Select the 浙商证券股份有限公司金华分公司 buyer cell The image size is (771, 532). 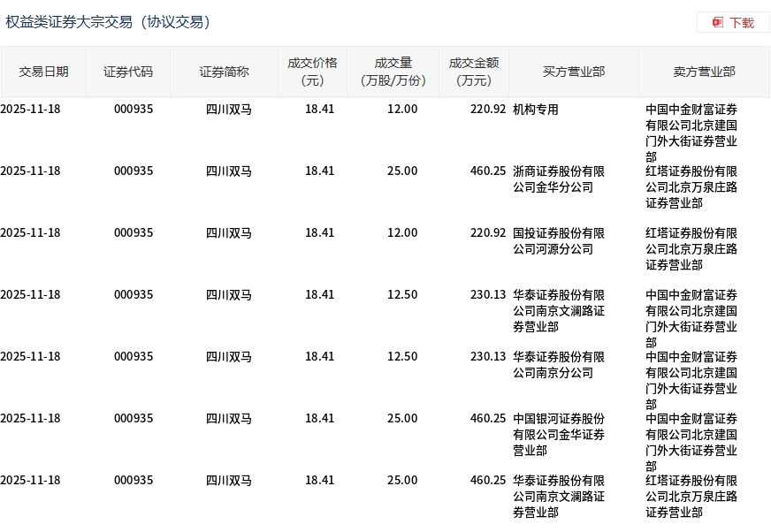pyautogui.click(x=559, y=179)
